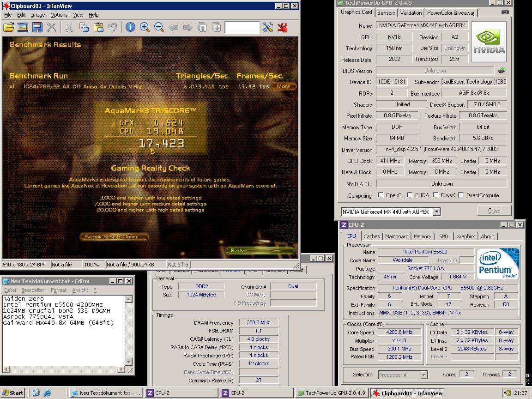This screenshot has height=399, width=532.
Task: Click the Editor vertical scrollbar down arrow
Action: 129,362
